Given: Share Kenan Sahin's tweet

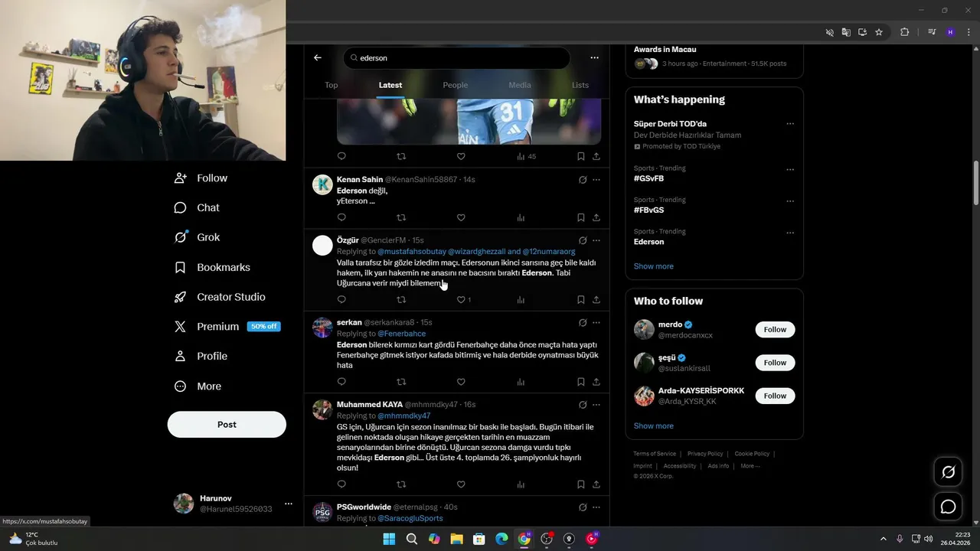Looking at the screenshot, I should tap(596, 217).
